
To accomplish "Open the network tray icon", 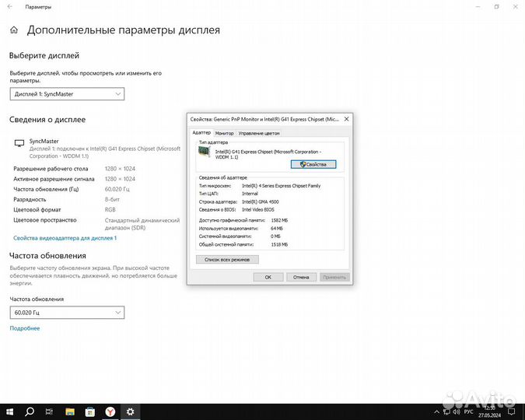I will pos(446,412).
